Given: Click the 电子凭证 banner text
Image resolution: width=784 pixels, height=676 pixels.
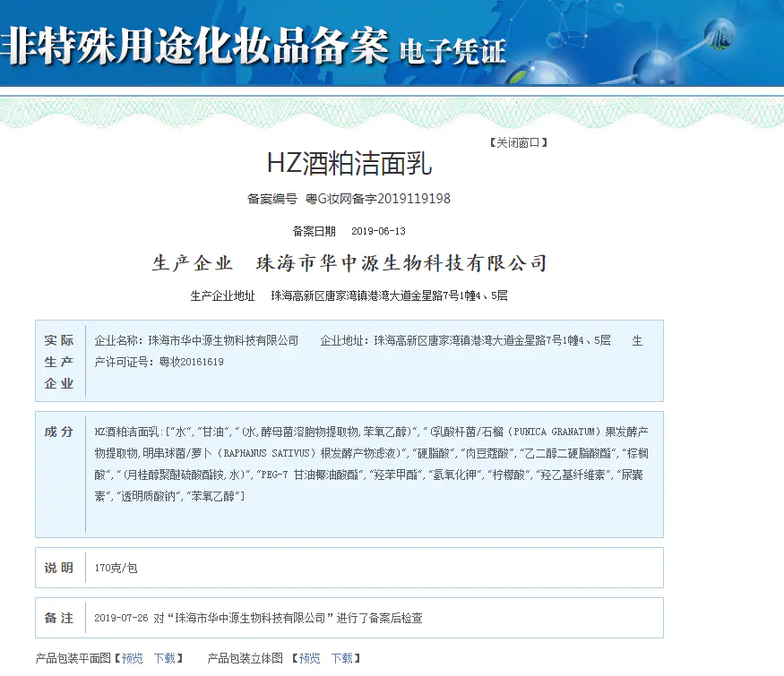Looking at the screenshot, I should click(453, 51).
